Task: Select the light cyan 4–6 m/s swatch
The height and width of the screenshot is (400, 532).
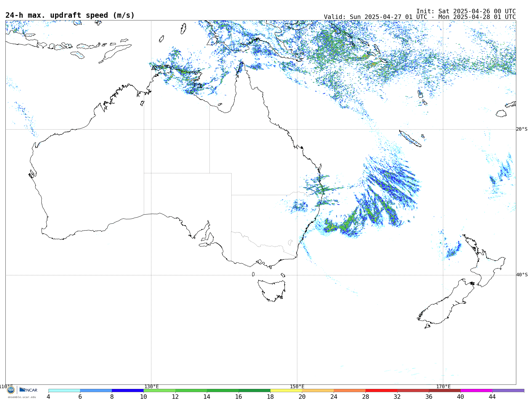Action: [64, 391]
